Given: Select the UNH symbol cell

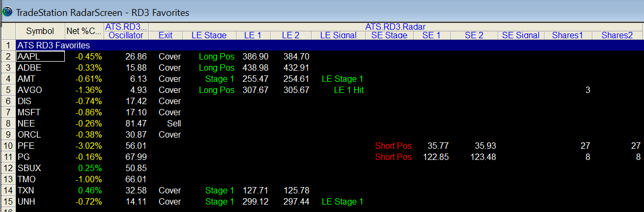Looking at the screenshot, I should click(40, 201).
